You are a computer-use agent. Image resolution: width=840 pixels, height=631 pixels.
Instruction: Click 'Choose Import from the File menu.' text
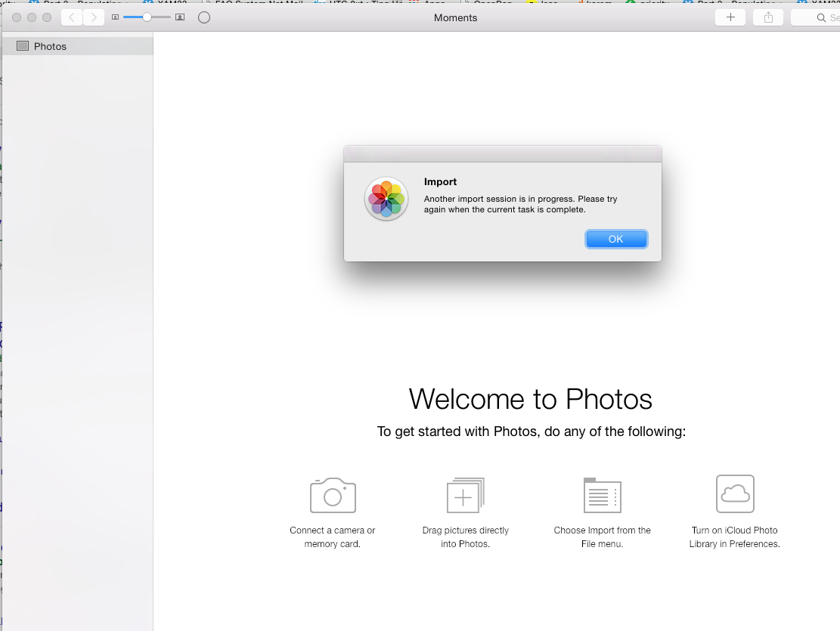(602, 537)
